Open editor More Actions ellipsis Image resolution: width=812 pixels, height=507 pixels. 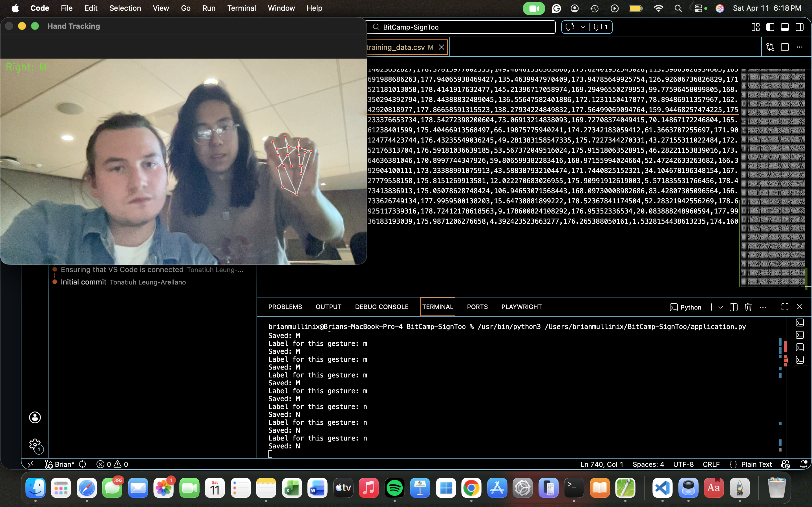[x=799, y=47]
